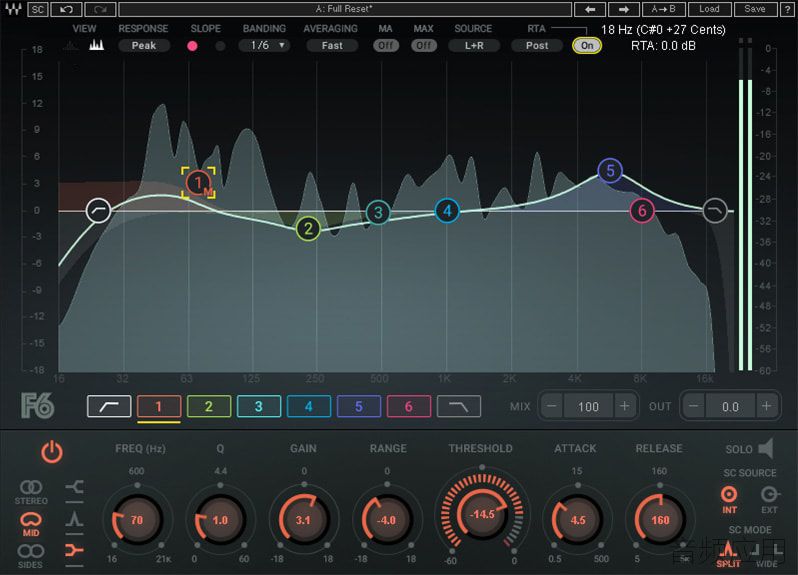This screenshot has height=575, width=798.
Task: Open the preset name A: Full Reset menu
Action: tap(345, 9)
